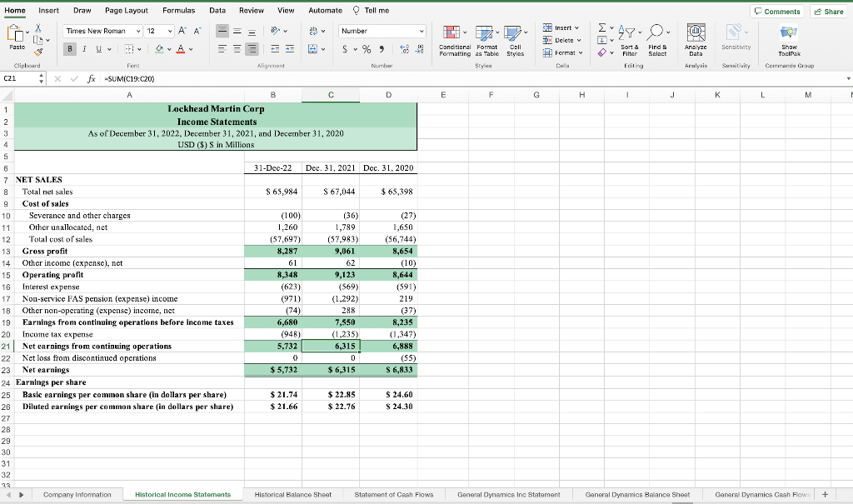Toggle bold formatting

70,49
